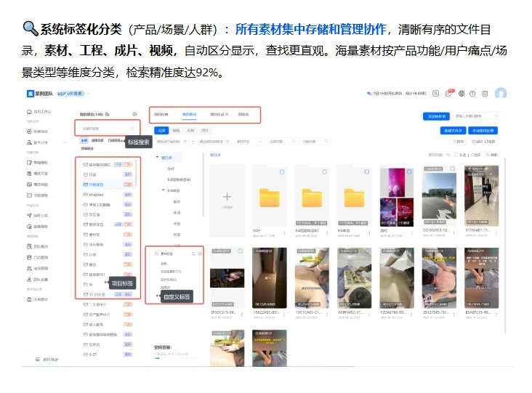Viewport: 532px width, 393px height.
Task: Click the 全部 project filter chip
Action: pos(84,140)
